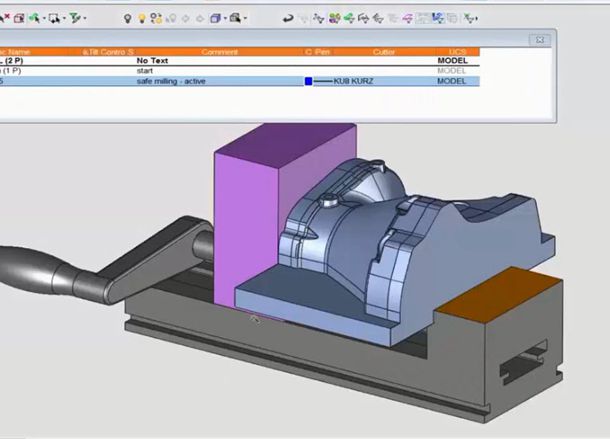Viewport: 610px width, 439px height.
Task: Click the blue pen color swatch
Action: pyautogui.click(x=309, y=81)
